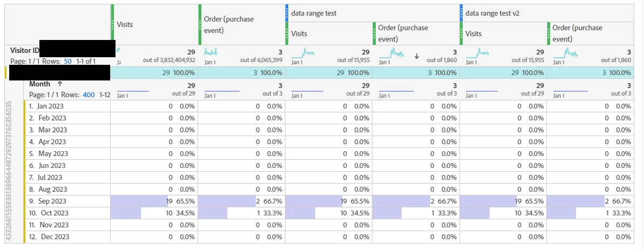This screenshot has height=250, width=644.
Task: Click the sparkline in Visitor ID row under top-level Order column
Action: 211,52
